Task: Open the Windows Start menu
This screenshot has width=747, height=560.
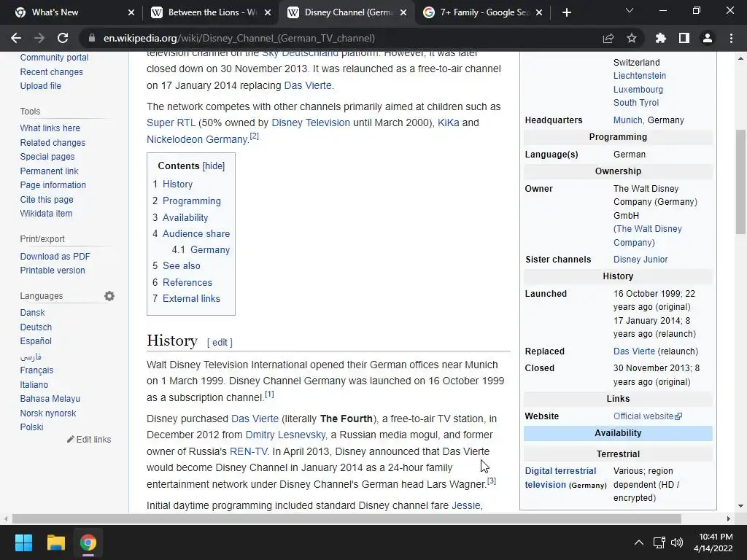Action: pyautogui.click(x=23, y=542)
